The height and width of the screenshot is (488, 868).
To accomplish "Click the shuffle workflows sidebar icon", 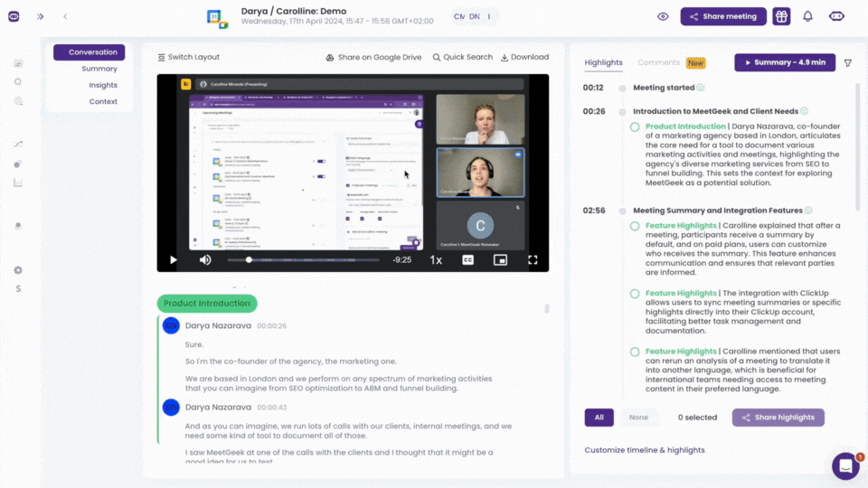I will pos(18,144).
